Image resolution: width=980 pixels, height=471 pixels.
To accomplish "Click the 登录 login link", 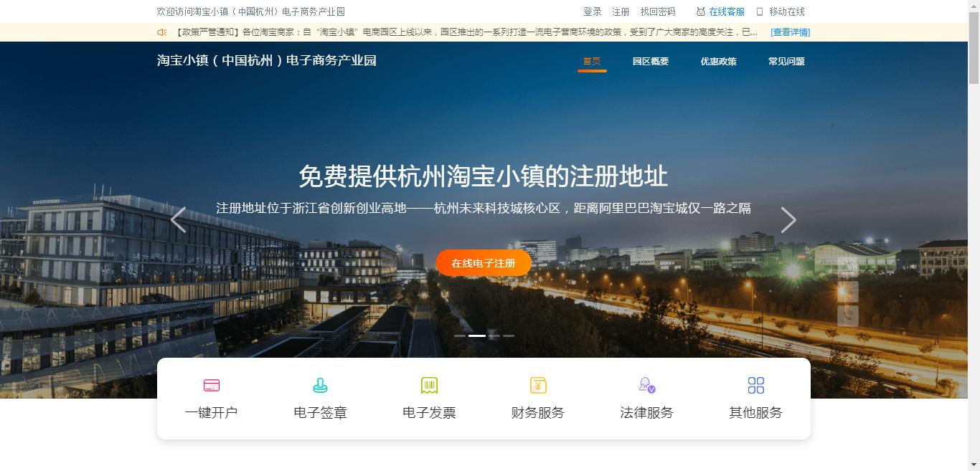I will click(593, 11).
